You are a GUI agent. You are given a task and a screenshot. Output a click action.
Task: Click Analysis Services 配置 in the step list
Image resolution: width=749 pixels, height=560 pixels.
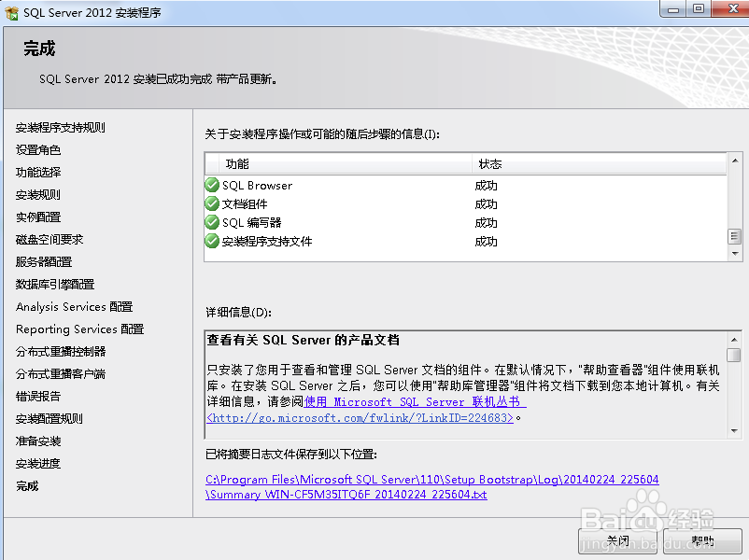click(73, 306)
